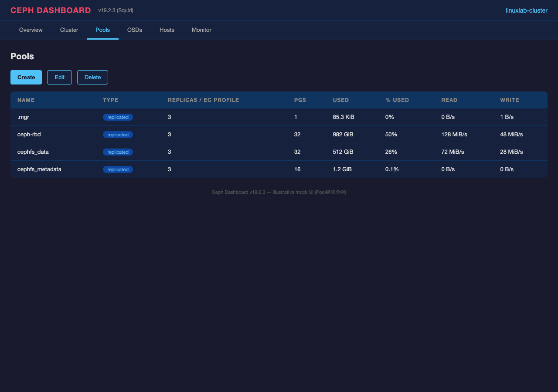Click the linuxlab-cluster name link
Image resolution: width=558 pixels, height=392 pixels.
click(527, 10)
